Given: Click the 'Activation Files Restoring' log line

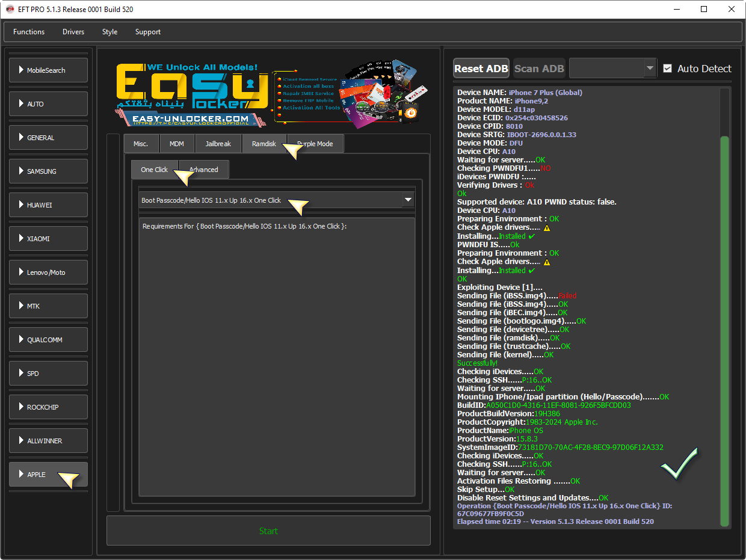Looking at the screenshot, I should 519,481.
